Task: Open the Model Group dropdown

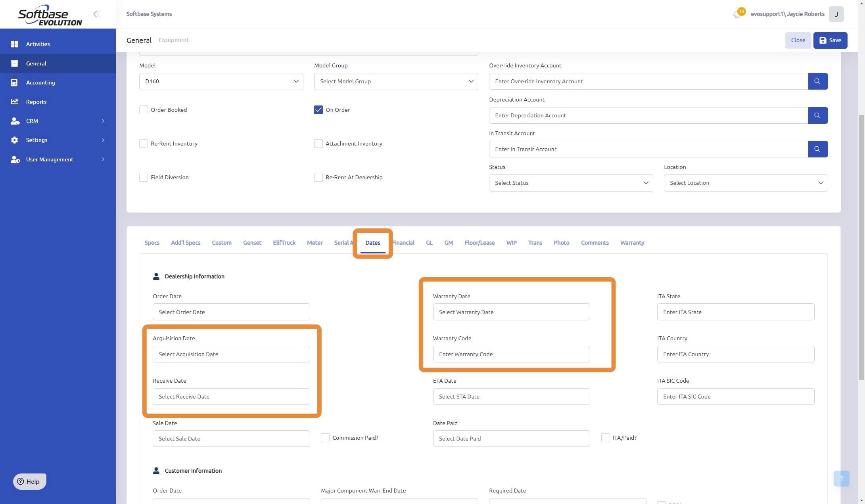Action: [x=395, y=81]
